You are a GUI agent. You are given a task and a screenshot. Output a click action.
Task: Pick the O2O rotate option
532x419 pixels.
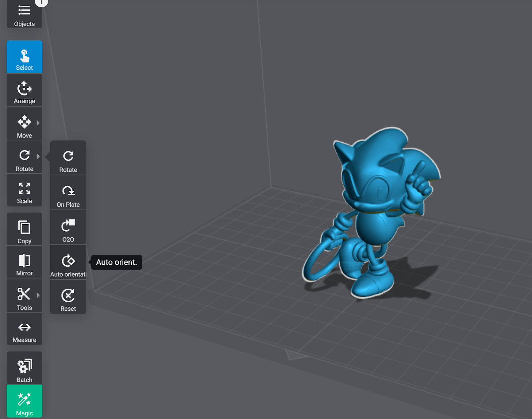click(68, 228)
